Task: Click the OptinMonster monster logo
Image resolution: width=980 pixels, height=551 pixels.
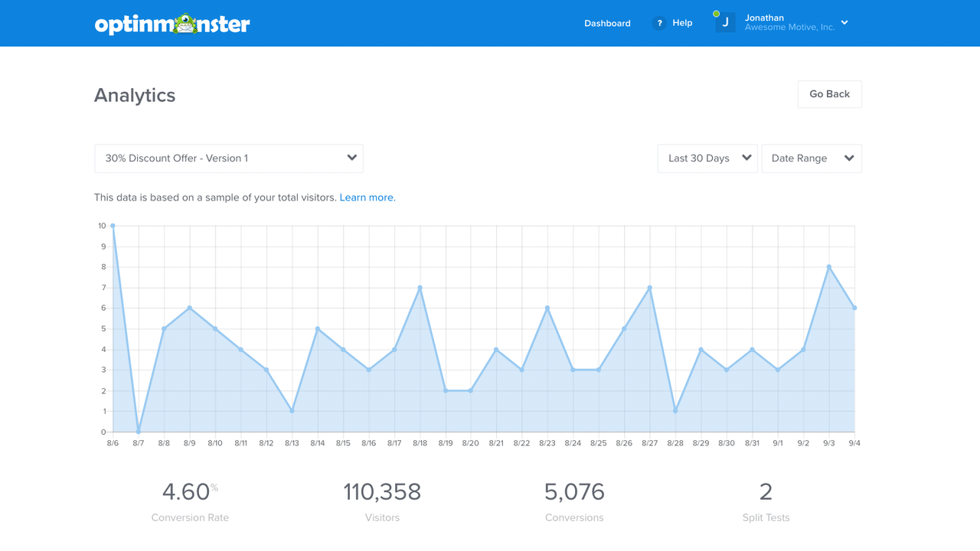Action: pos(186,23)
